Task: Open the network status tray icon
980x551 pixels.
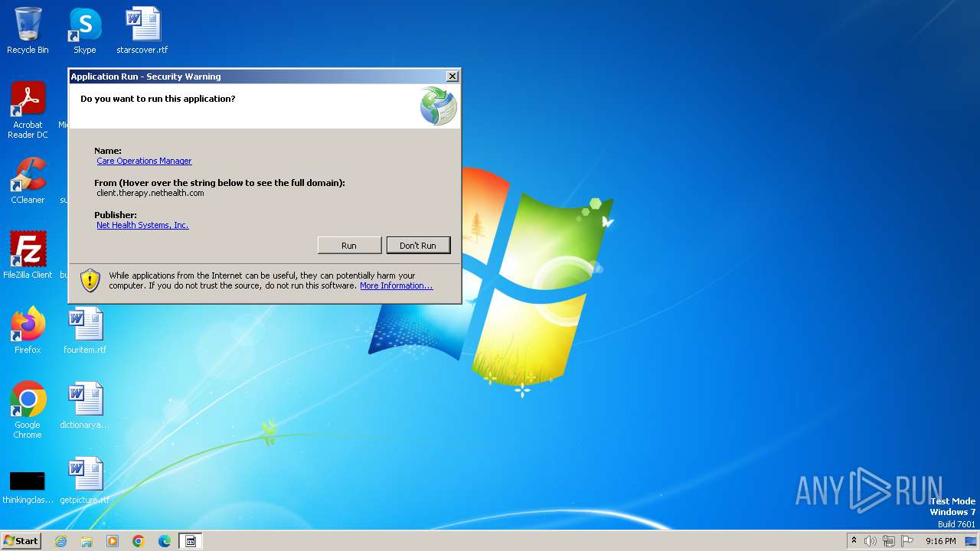Action: [x=889, y=541]
